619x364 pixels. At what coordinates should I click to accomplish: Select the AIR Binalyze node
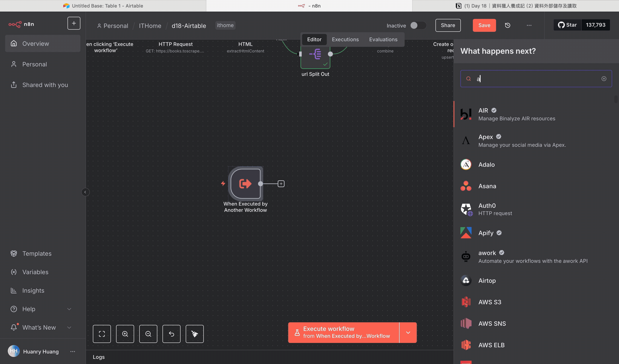point(536,114)
